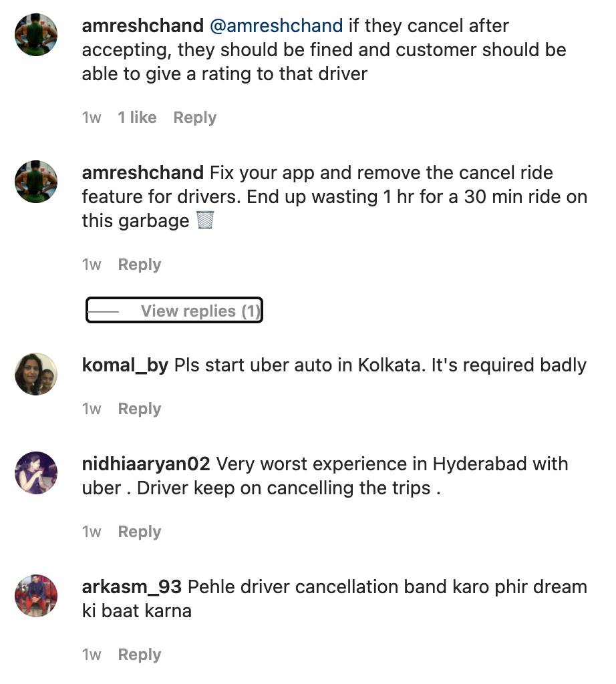Screen dimensions: 616x684
Task: Open the @amreshchand mention link
Action: (276, 26)
